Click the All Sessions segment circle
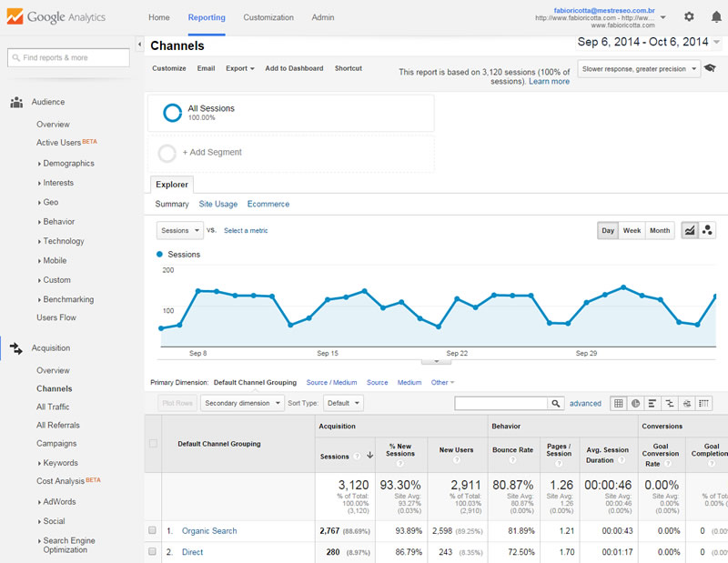This screenshot has width=728, height=563. point(172,113)
